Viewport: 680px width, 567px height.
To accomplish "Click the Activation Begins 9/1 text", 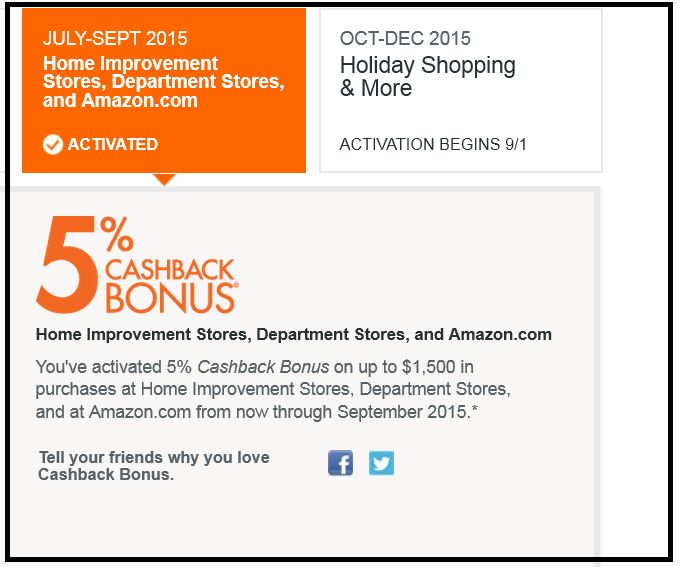I will (x=432, y=145).
